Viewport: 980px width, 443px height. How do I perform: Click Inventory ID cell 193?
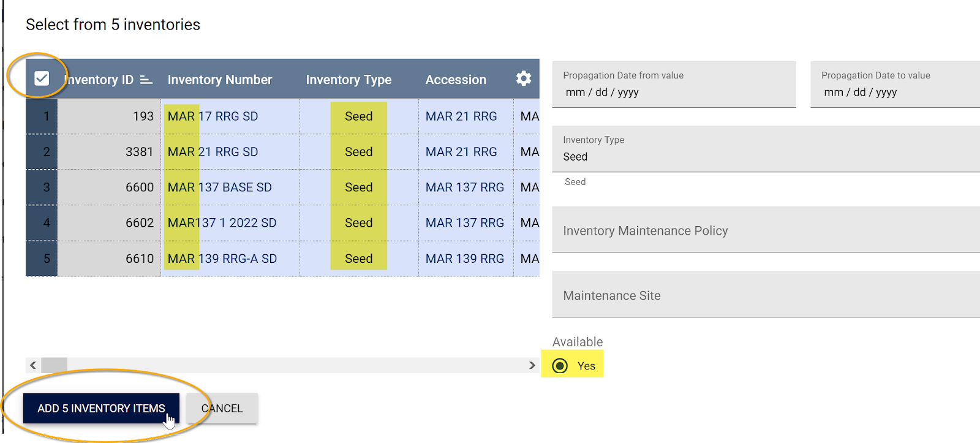(109, 116)
